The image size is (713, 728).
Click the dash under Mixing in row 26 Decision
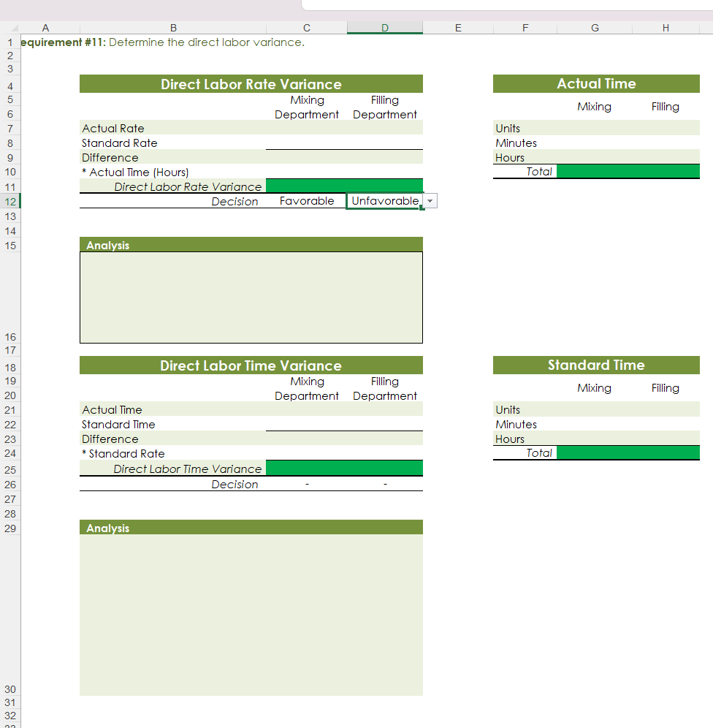(307, 483)
